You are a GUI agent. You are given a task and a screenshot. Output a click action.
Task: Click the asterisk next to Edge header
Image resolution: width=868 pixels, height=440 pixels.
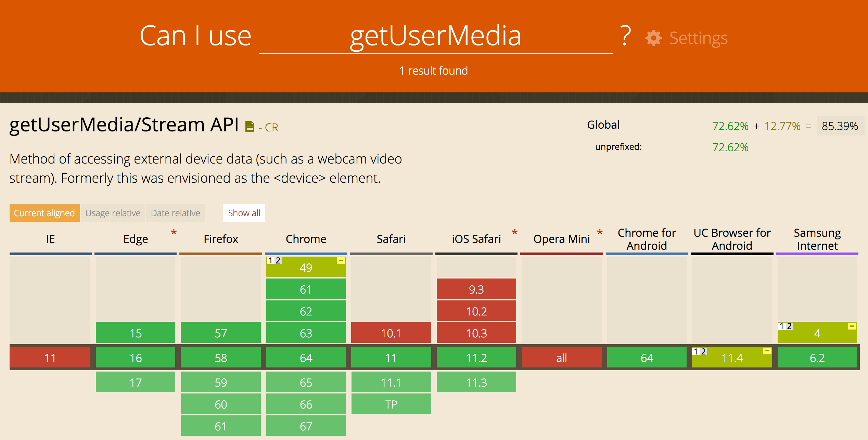[x=174, y=233]
